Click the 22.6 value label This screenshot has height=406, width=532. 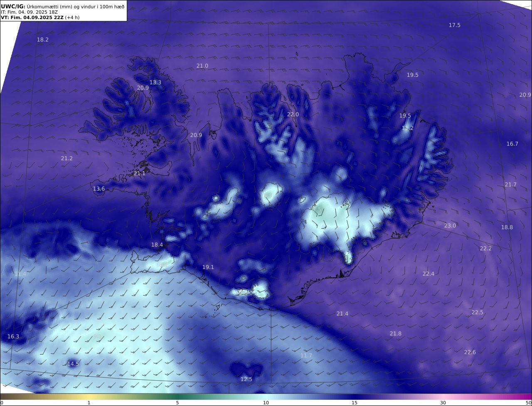pos(470,352)
